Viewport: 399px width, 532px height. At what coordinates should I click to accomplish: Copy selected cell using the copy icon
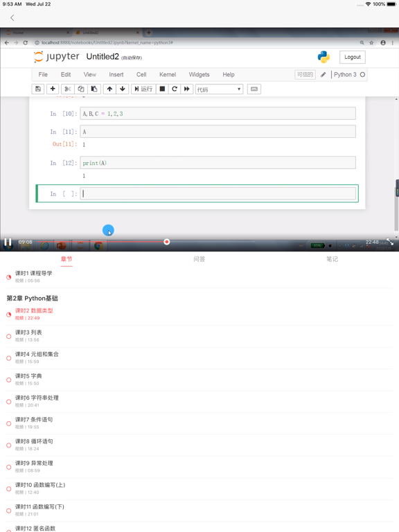coord(81,89)
